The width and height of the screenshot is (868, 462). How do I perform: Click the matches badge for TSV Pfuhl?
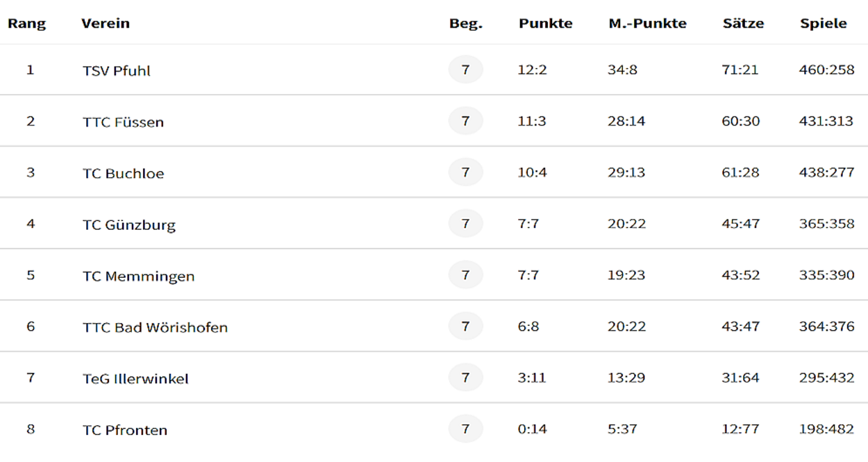[x=466, y=70]
